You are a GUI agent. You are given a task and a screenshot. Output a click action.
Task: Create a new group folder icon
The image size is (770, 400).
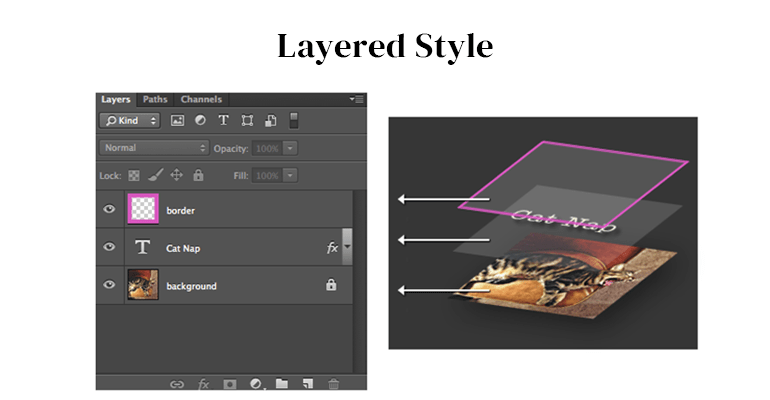[x=282, y=383]
